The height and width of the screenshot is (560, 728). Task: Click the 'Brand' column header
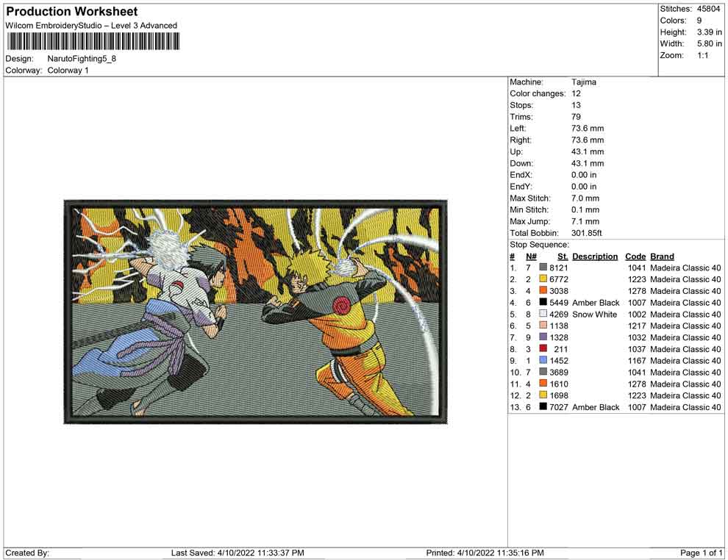pos(662,256)
